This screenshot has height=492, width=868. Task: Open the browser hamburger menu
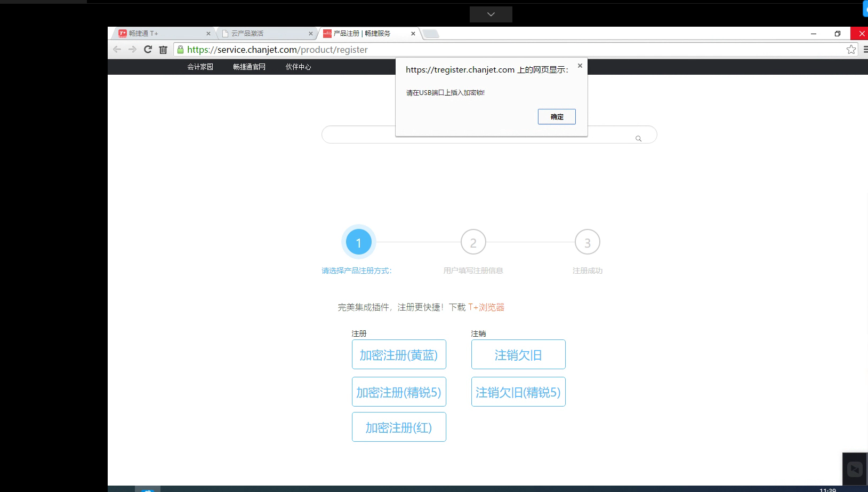point(865,50)
